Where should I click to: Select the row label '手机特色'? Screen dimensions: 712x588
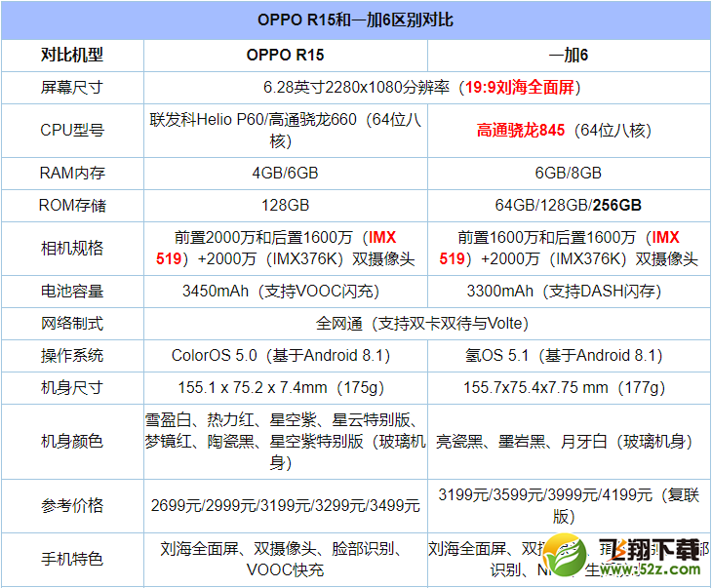(x=72, y=560)
